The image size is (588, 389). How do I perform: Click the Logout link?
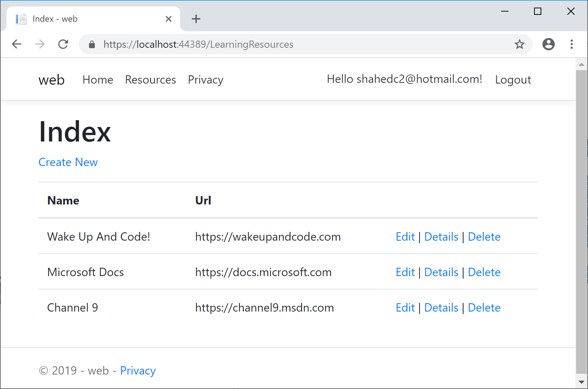(x=513, y=80)
